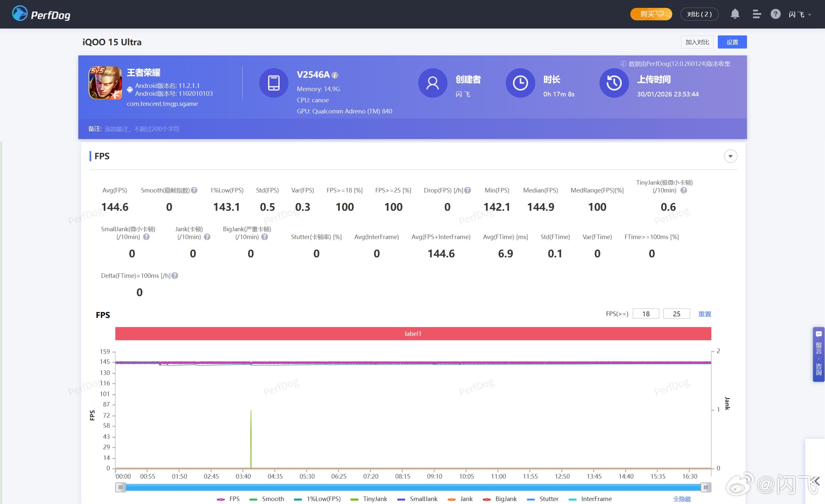Click help icon beside Delta(FTime)>100ms

pyautogui.click(x=175, y=275)
